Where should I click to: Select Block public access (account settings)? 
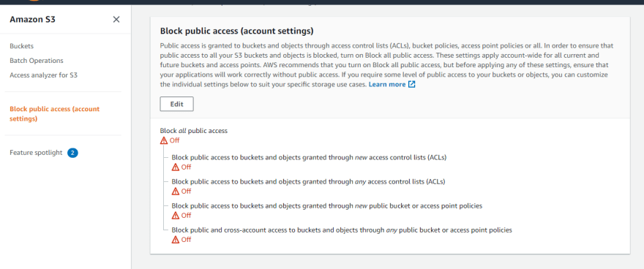[x=55, y=114]
